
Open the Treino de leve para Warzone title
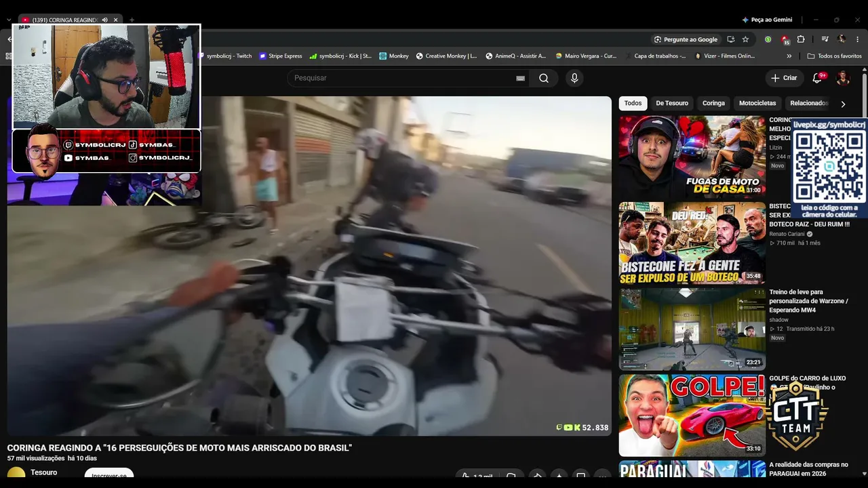point(808,301)
